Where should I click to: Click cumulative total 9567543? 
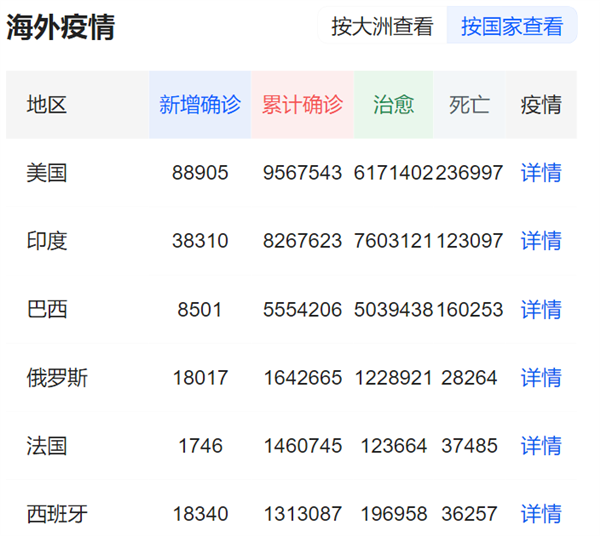click(x=302, y=173)
